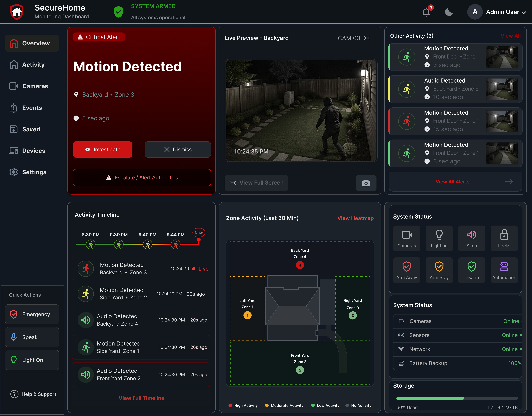Click the Investigate button
Screen dimensions: 532x416
pos(103,149)
